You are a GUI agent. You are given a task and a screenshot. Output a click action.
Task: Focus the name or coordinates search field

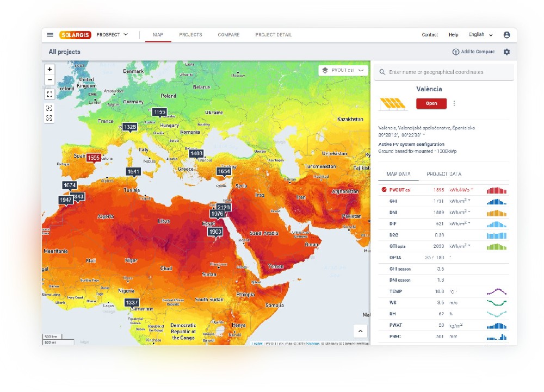(444, 72)
